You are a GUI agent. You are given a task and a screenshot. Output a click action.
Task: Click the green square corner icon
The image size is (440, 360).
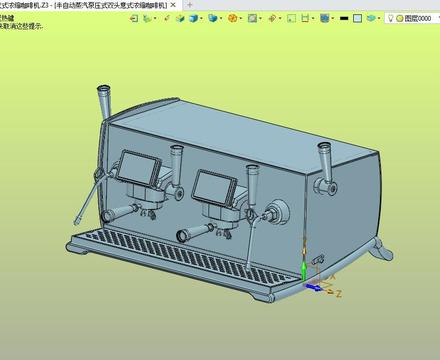click(x=291, y=18)
